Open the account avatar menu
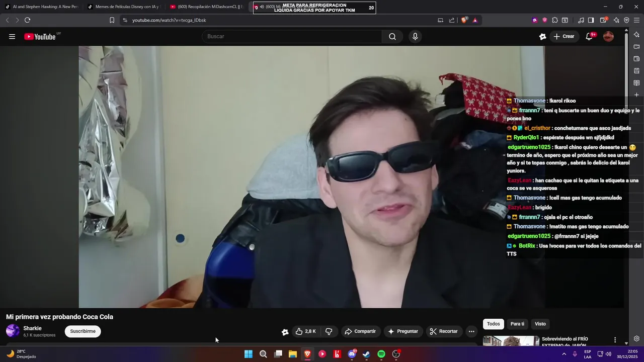 point(608,36)
